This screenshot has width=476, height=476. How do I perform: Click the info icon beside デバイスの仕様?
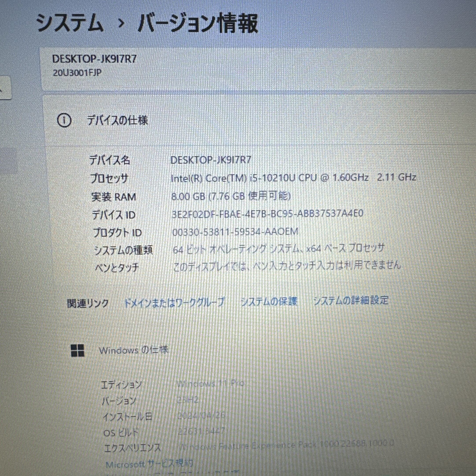click(x=64, y=121)
